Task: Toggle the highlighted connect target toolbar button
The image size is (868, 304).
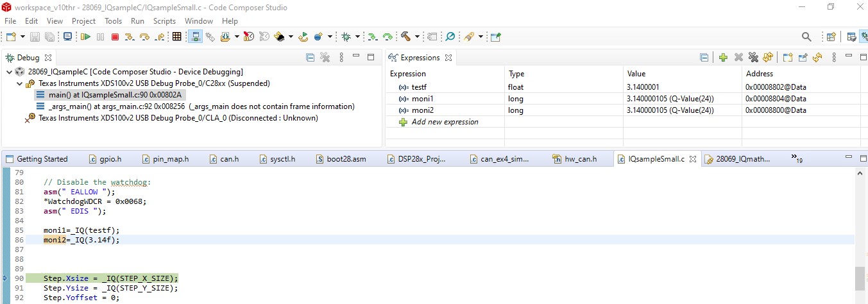Action: [x=195, y=37]
